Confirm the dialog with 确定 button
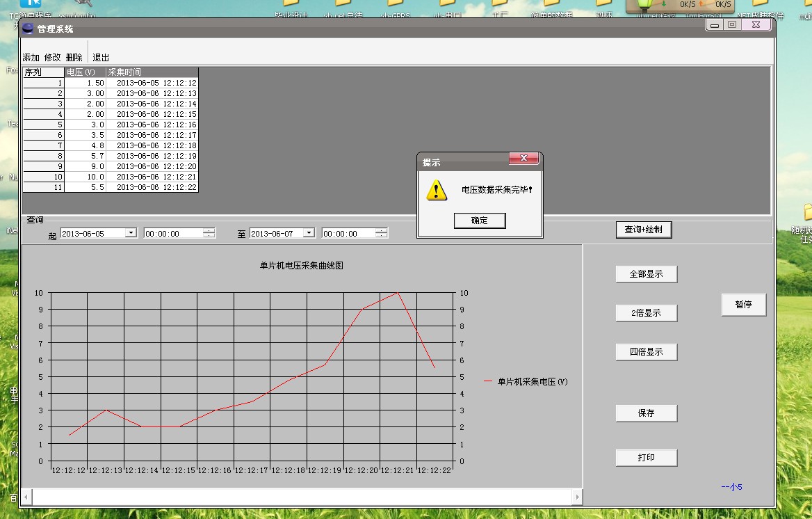 click(x=480, y=221)
